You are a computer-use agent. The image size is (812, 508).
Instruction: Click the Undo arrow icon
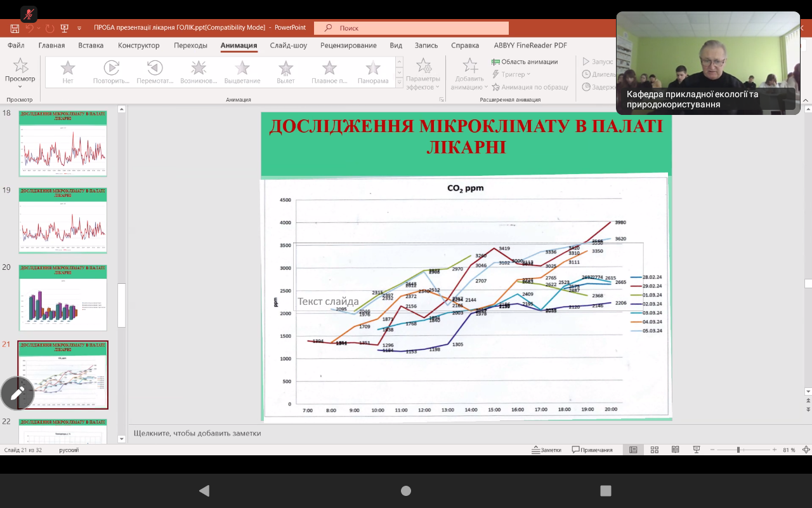coord(29,28)
